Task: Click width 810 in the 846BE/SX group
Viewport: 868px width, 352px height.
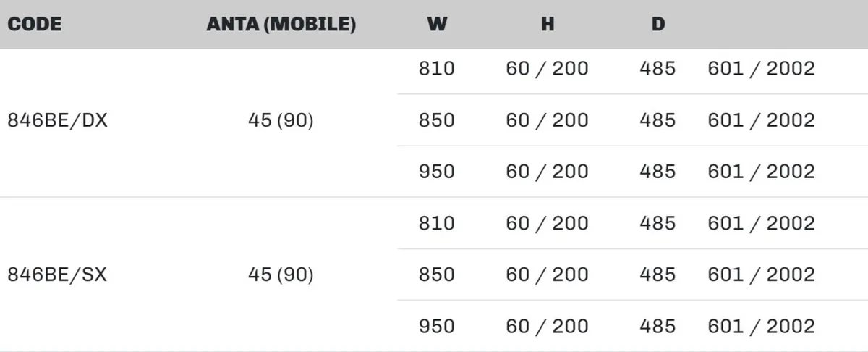Action: coord(437,223)
